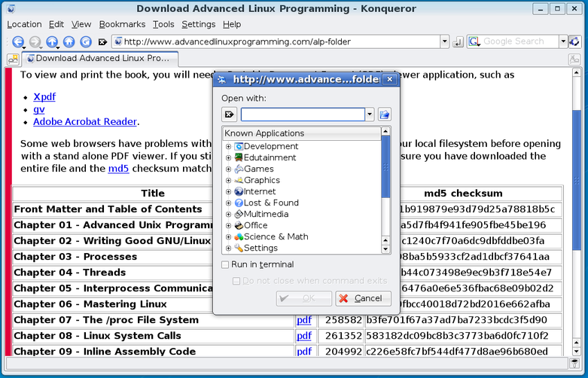Image resolution: width=588 pixels, height=378 pixels.
Task: Follow the Xpdf link
Action: tap(44, 96)
